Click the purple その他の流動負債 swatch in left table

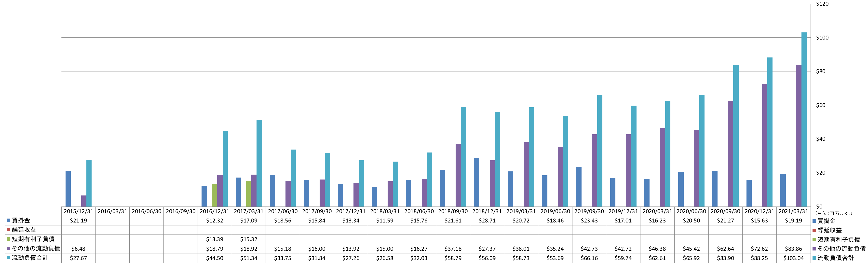point(8,249)
